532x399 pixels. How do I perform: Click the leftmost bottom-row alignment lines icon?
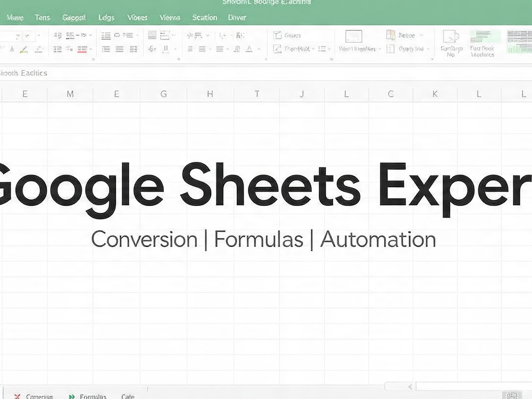(x=106, y=49)
